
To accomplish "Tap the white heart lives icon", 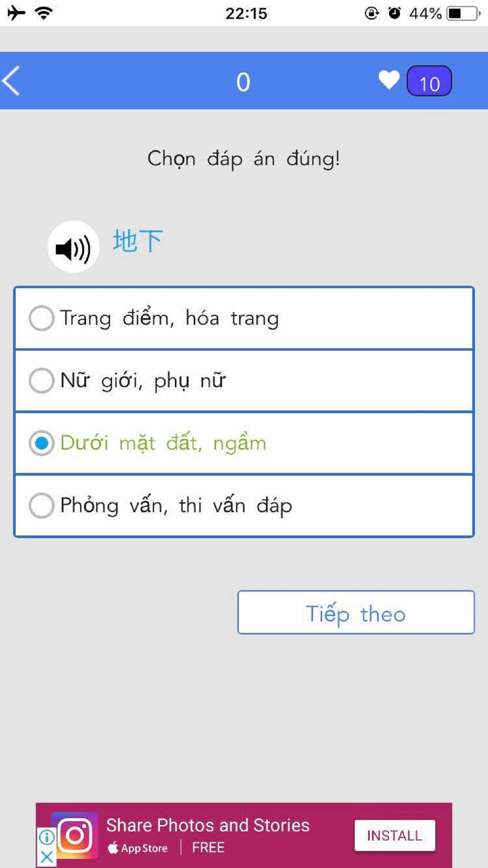I will tap(389, 81).
